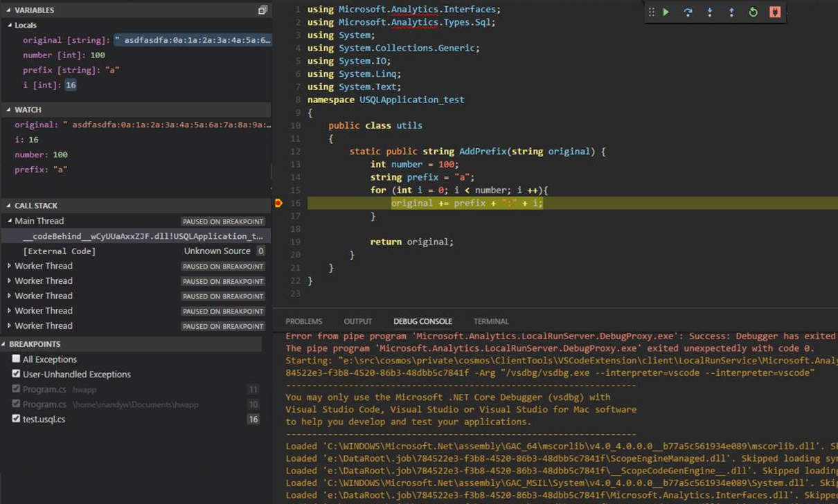Restart debugging via the green restart icon
This screenshot has width=838, height=504.
(x=753, y=12)
